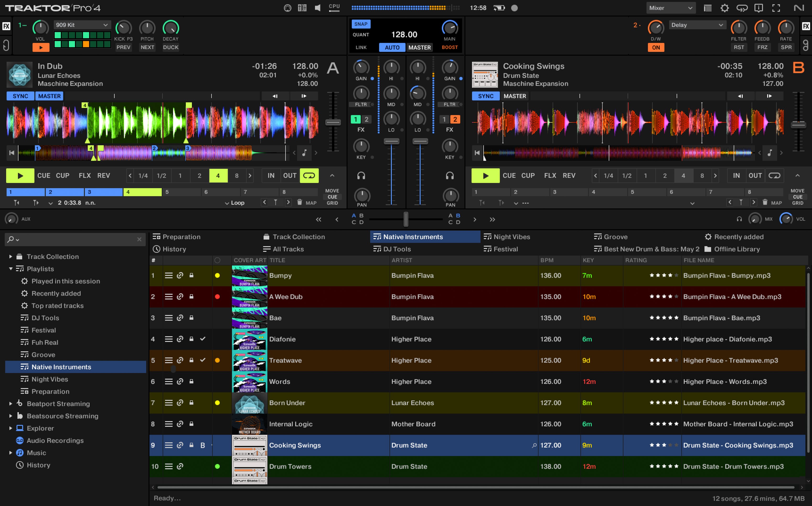Viewport: 812px width, 506px height.
Task: Enable FX unit 2 on Deck A channel
Action: tap(367, 119)
